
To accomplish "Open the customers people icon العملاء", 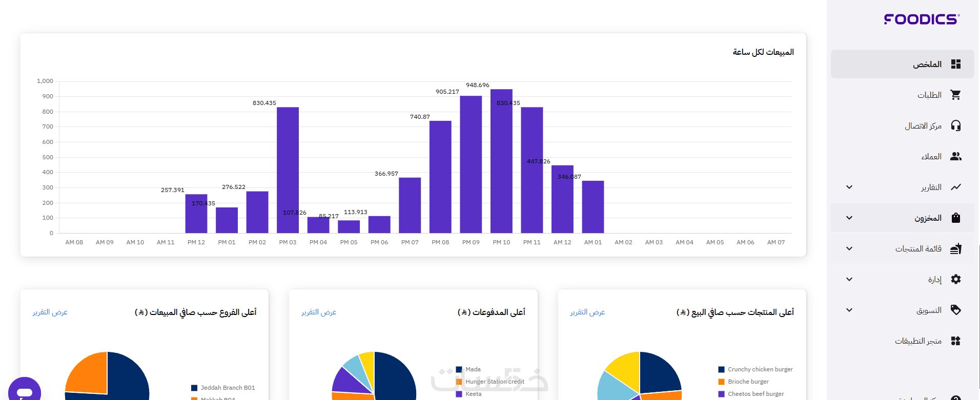I will tap(955, 156).
